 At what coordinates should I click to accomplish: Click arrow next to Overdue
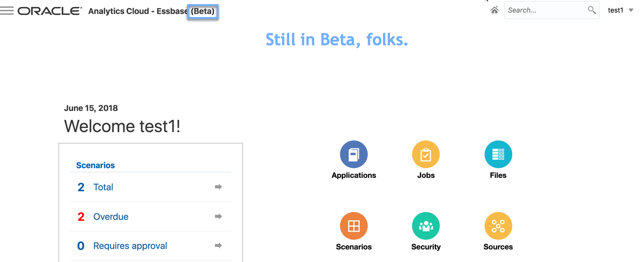click(x=218, y=216)
